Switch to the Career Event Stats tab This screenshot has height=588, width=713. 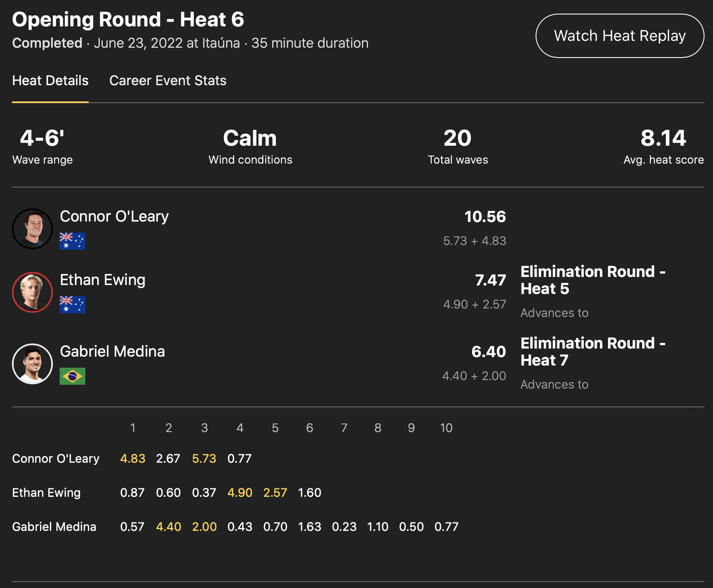(168, 81)
